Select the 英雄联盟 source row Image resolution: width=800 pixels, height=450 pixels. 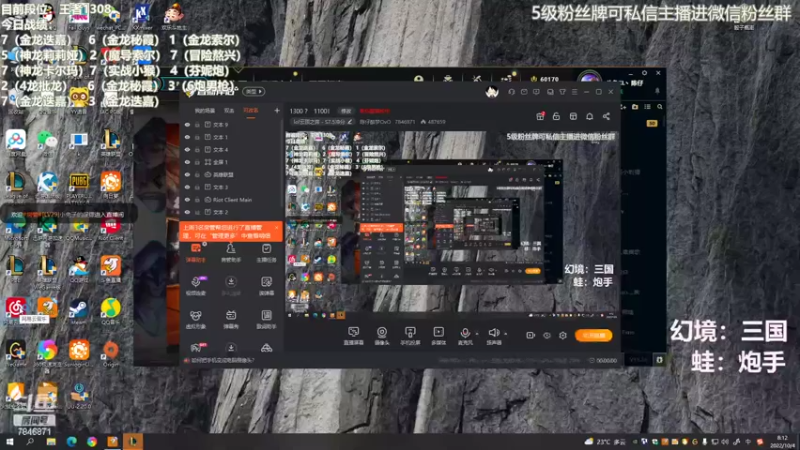[x=231, y=174]
